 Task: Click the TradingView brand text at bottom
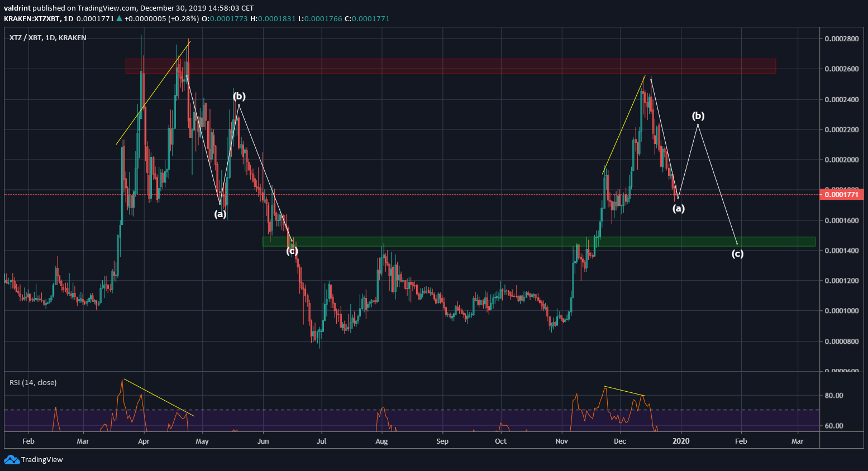click(x=42, y=460)
